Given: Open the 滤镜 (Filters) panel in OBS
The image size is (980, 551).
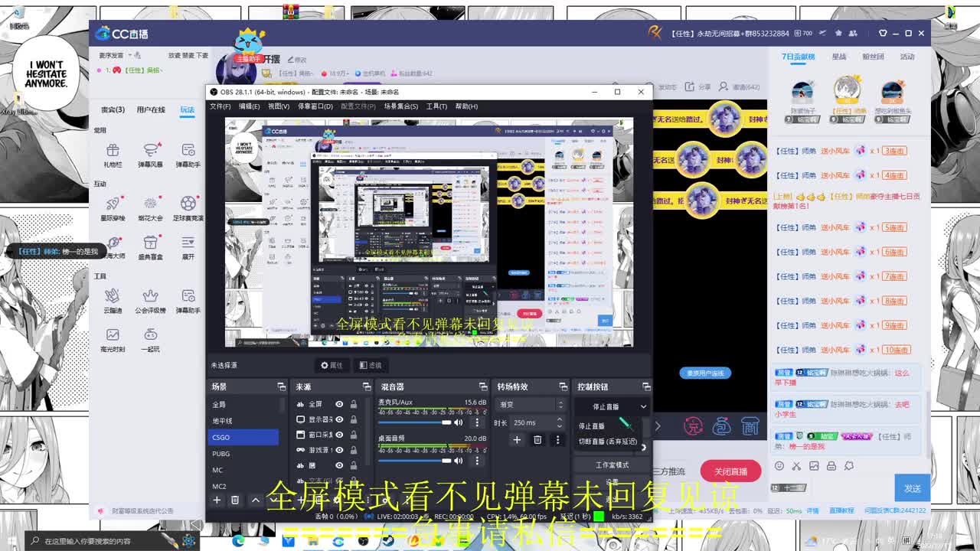Looking at the screenshot, I should (x=368, y=365).
